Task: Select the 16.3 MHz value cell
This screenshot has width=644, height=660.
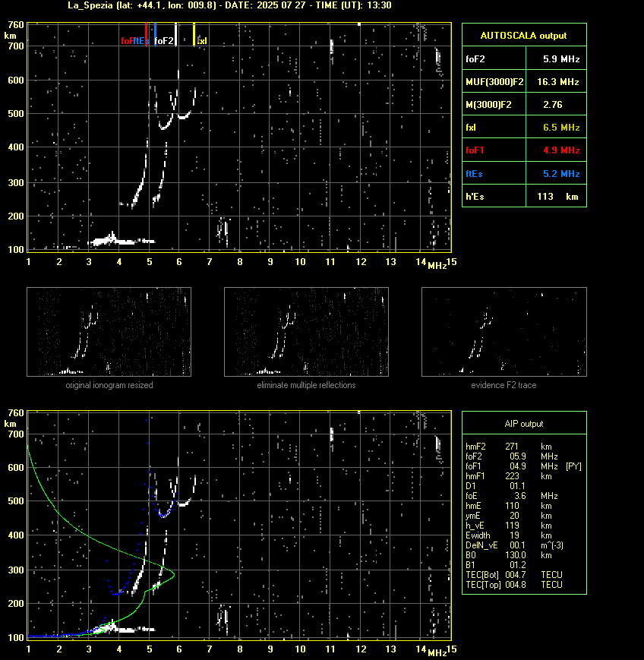Action: coord(556,82)
